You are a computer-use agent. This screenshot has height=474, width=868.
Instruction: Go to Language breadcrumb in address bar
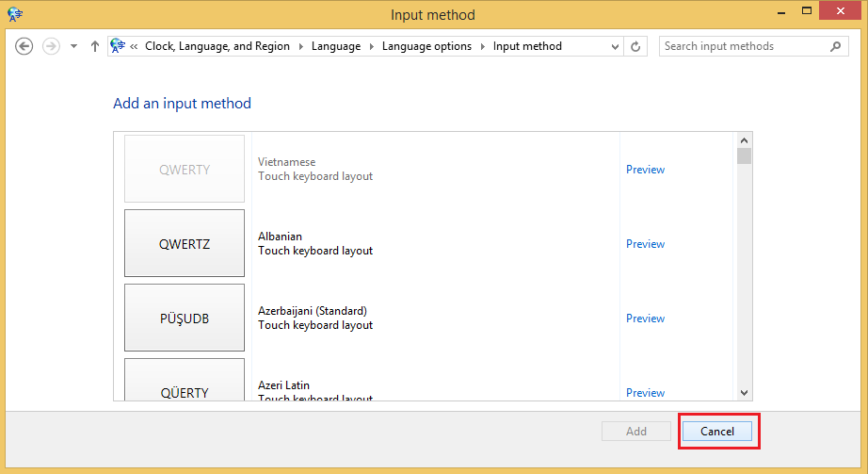(335, 46)
